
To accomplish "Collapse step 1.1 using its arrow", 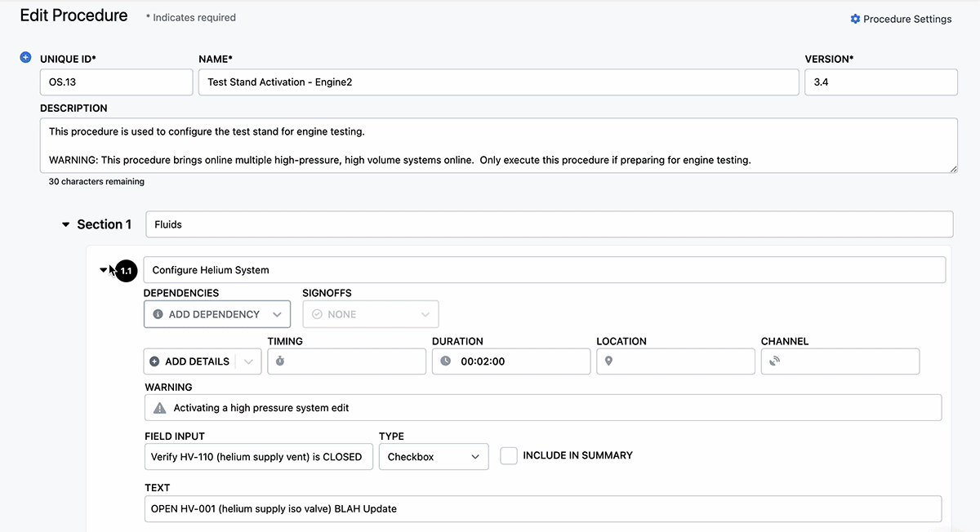I will tap(103, 270).
